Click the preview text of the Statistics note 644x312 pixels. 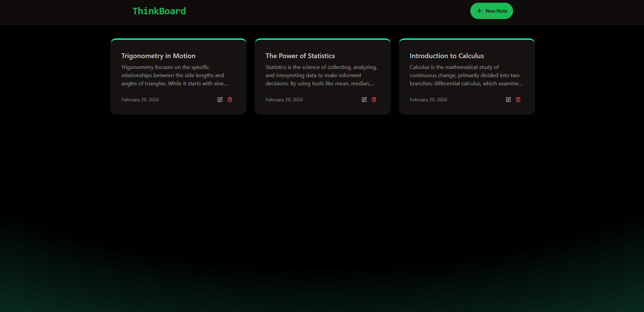[x=321, y=75]
